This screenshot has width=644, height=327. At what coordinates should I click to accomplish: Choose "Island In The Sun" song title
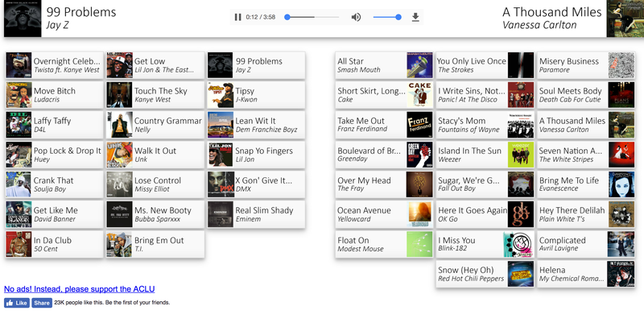point(469,151)
